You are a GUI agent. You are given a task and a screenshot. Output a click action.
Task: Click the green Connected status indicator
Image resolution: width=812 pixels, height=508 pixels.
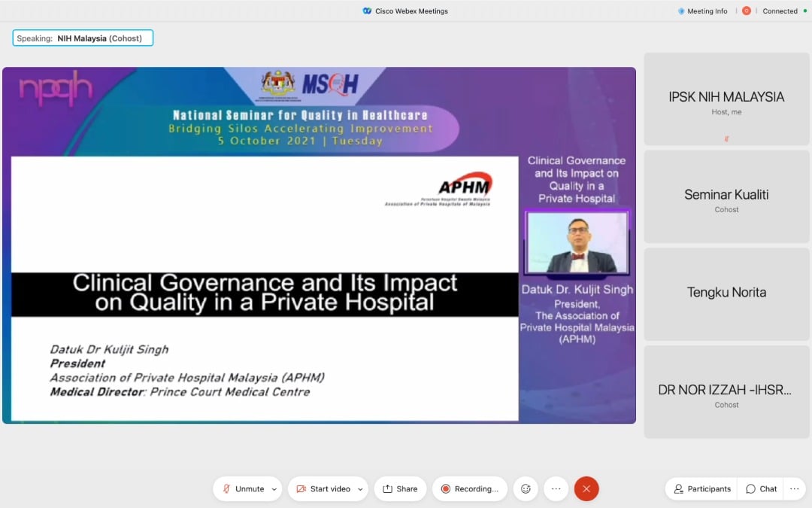pyautogui.click(x=803, y=11)
